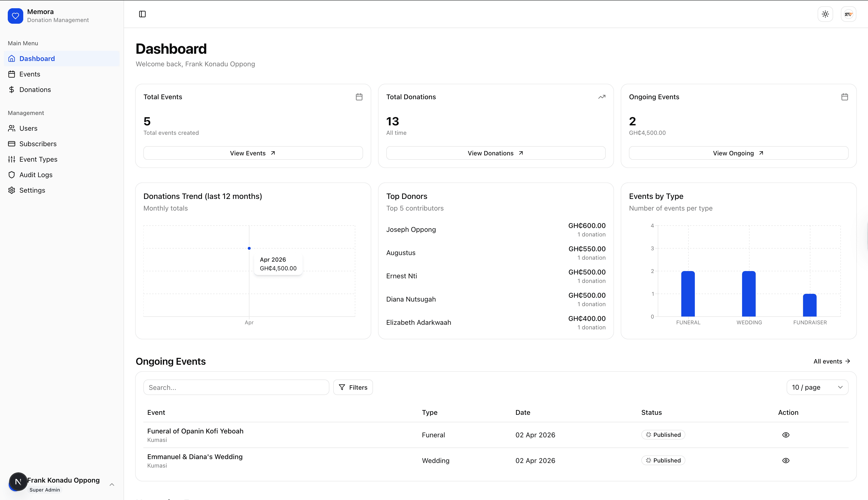Go to Event Types in sidebar
This screenshot has width=868, height=500.
pos(38,159)
